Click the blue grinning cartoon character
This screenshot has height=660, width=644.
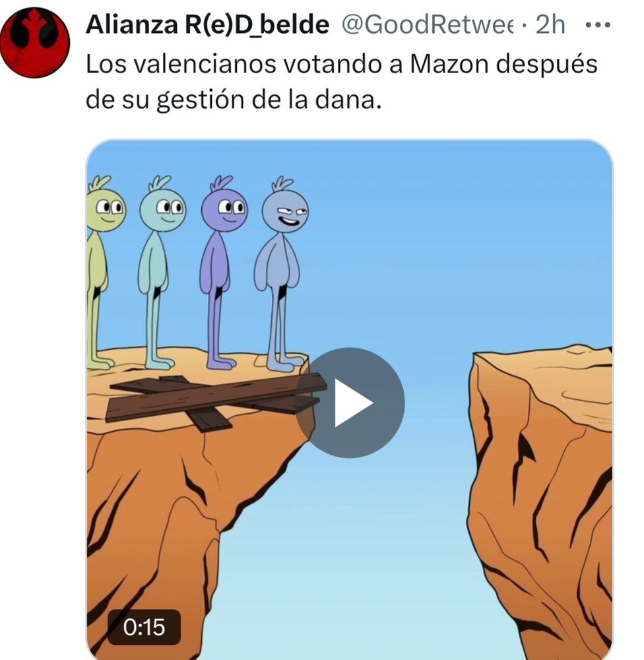pyautogui.click(x=281, y=274)
